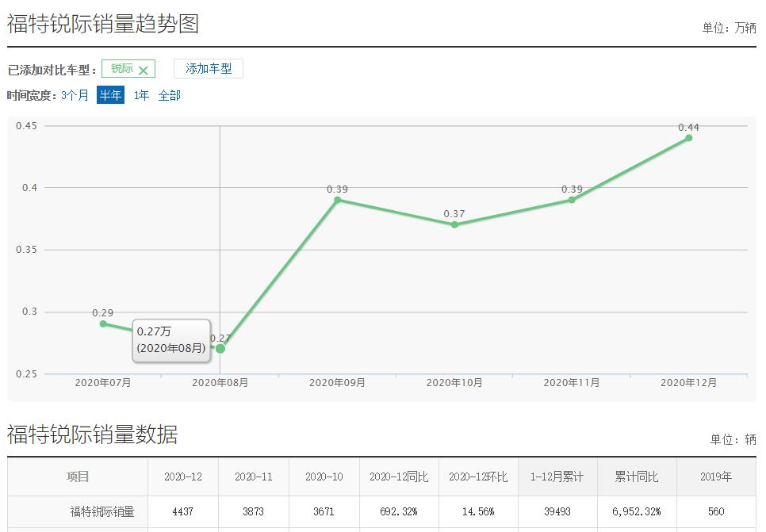Click the 4437 sales cell
Viewport: 766px width, 532px height.
pos(182,511)
